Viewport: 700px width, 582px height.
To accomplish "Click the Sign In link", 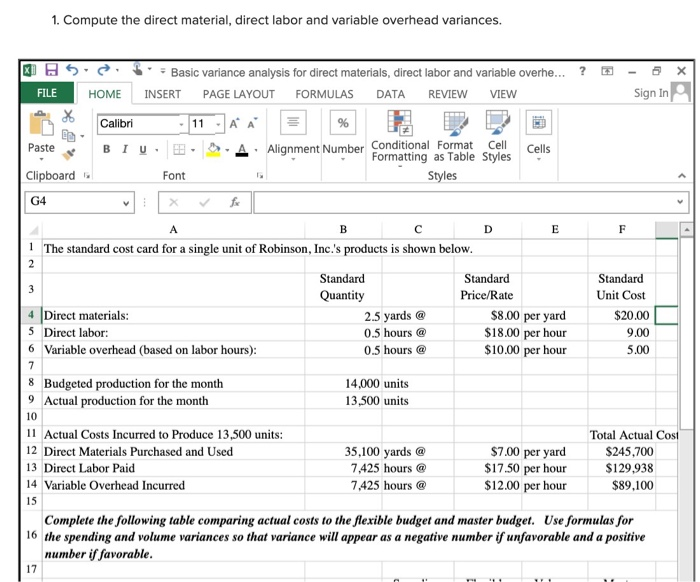I will click(651, 93).
